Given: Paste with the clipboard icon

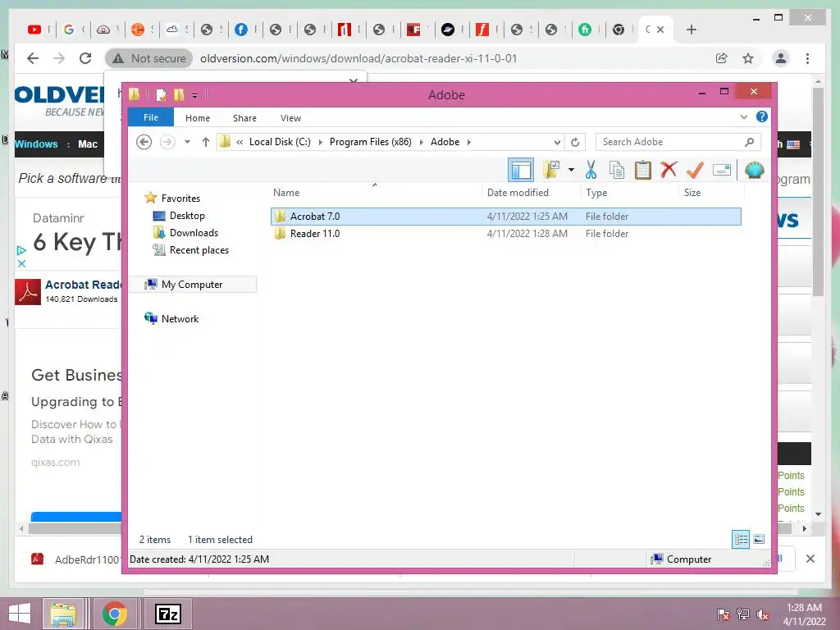Looking at the screenshot, I should tap(642, 171).
